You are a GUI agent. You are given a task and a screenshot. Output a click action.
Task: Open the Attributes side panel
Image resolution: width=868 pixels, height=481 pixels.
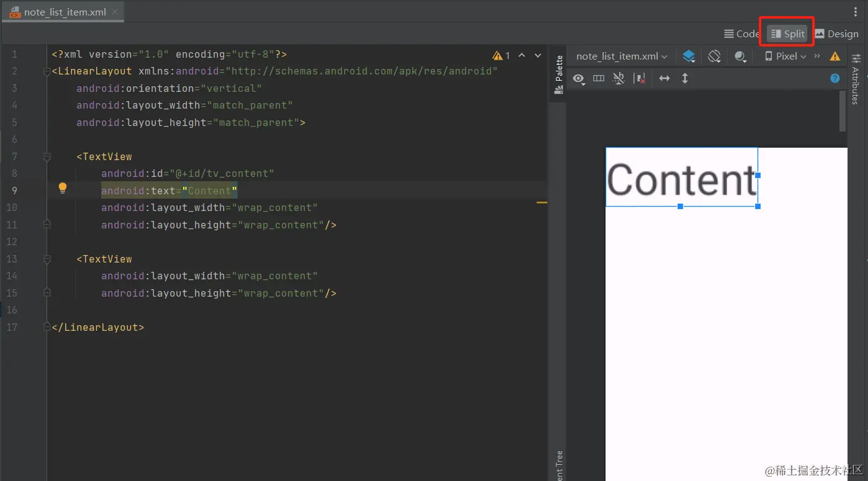(856, 79)
